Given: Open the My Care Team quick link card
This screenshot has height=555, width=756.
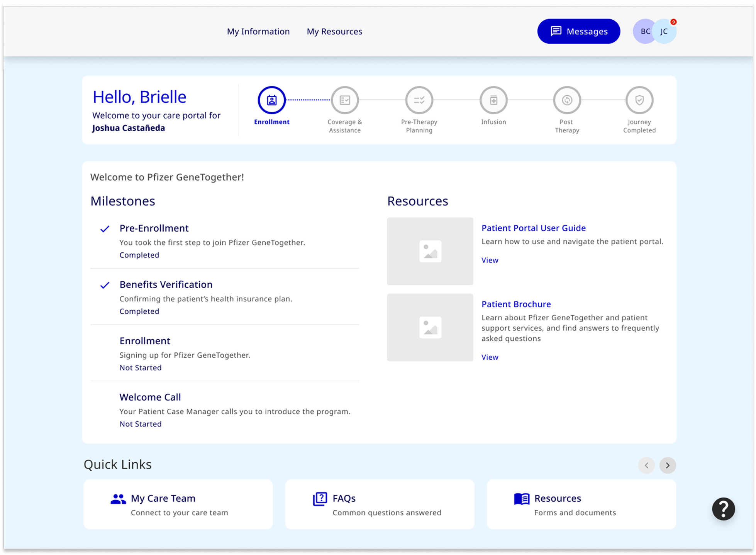Looking at the screenshot, I should 178,504.
